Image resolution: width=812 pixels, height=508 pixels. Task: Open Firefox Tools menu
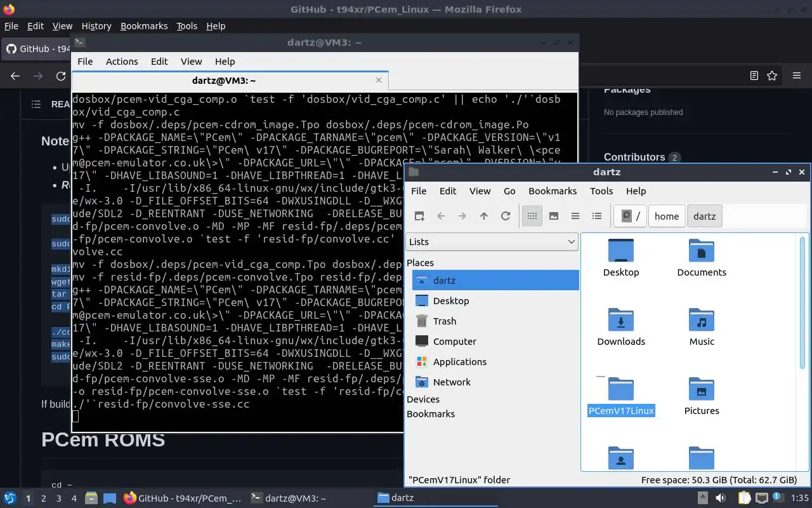(x=187, y=26)
